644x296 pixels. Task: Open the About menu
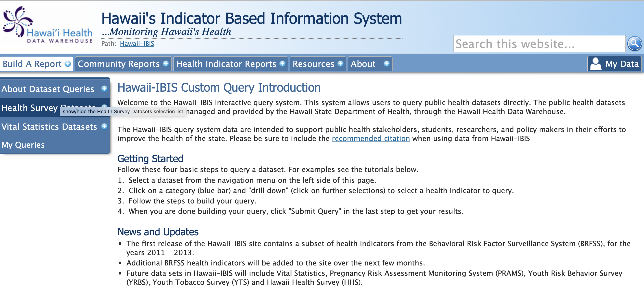pyautogui.click(x=370, y=64)
